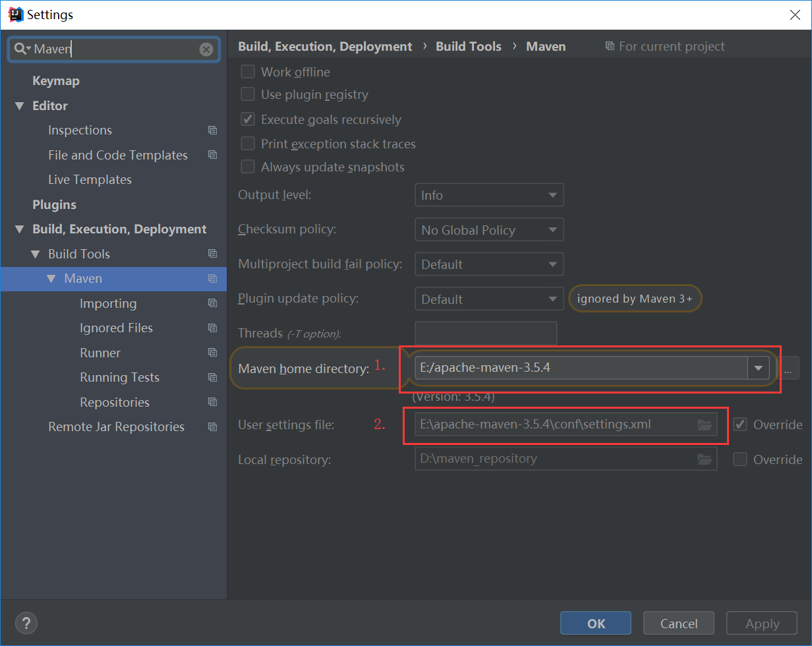
Task: Open the Keymap settings page
Action: tap(56, 81)
